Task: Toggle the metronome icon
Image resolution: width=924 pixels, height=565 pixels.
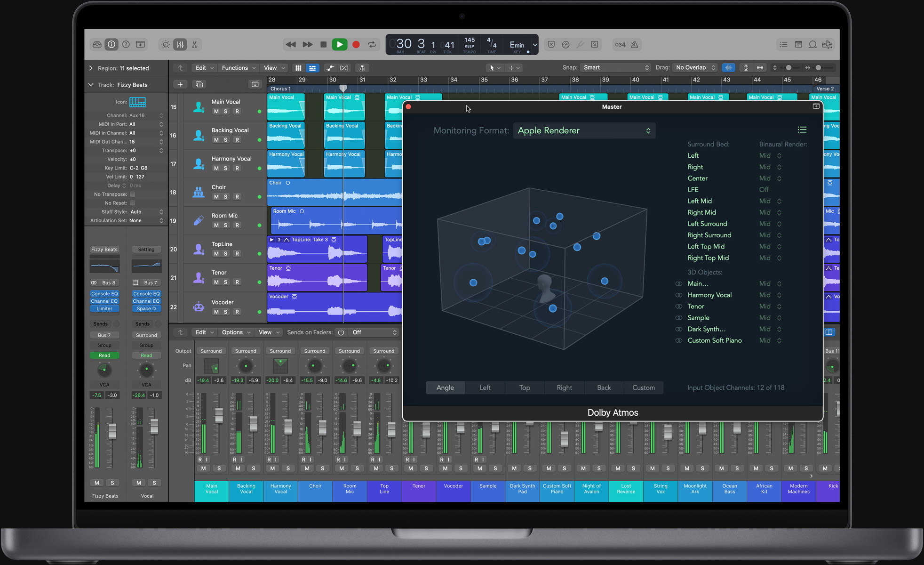Action: 635,44
